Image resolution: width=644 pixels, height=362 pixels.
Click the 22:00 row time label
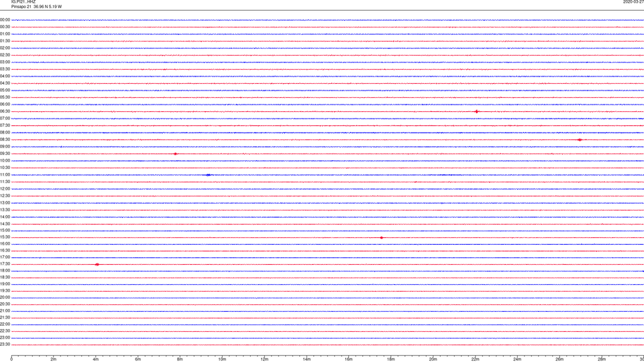5,324
